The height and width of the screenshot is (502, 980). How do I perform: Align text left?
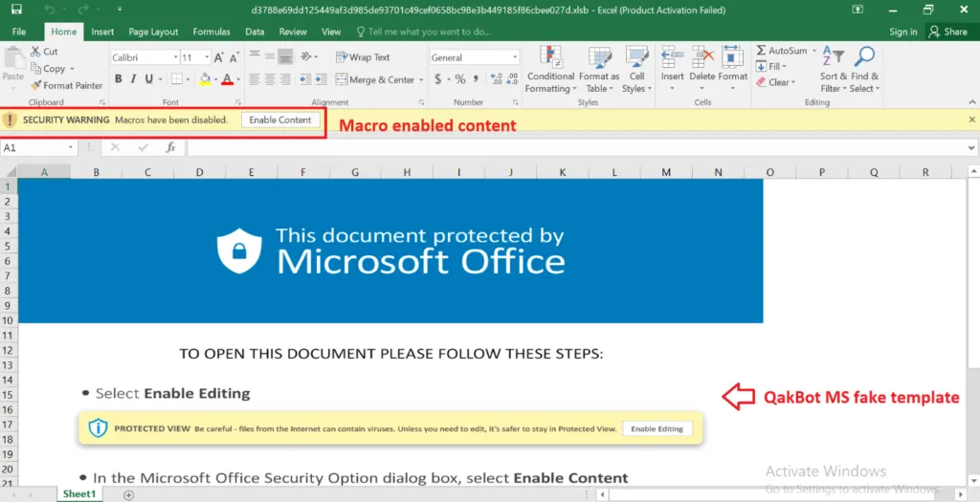click(x=255, y=79)
